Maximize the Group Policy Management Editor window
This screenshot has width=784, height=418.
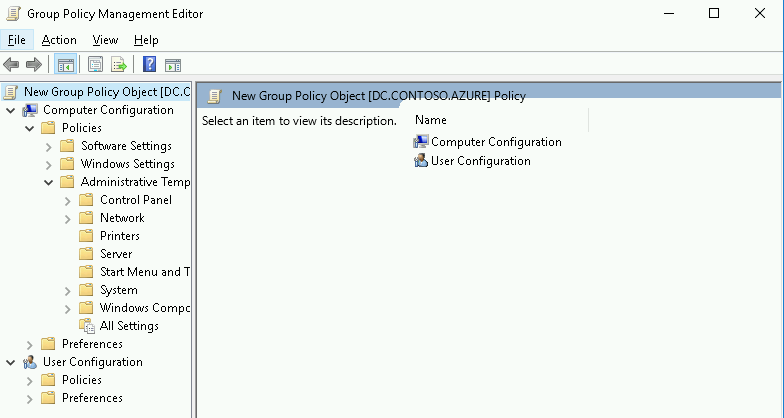click(714, 14)
